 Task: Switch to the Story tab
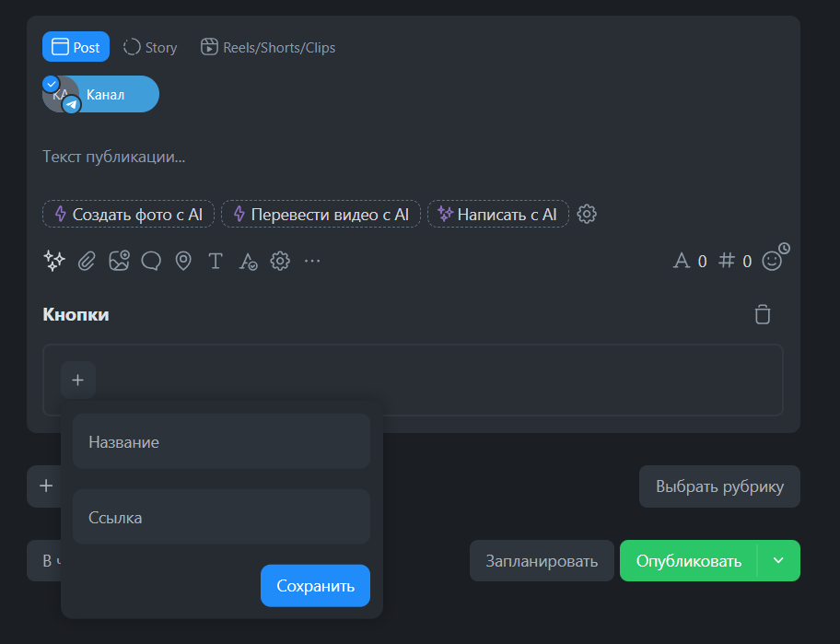click(x=150, y=47)
